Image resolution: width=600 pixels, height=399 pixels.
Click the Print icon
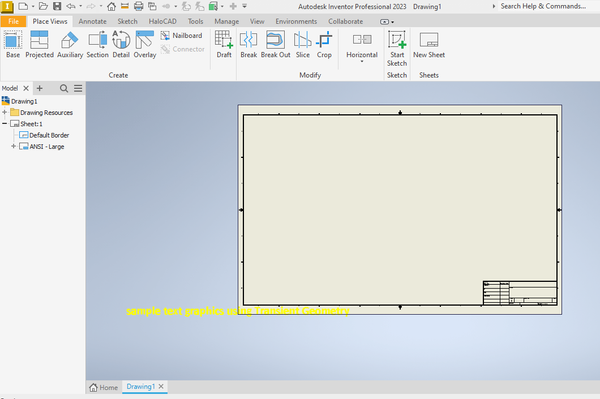[139, 6]
